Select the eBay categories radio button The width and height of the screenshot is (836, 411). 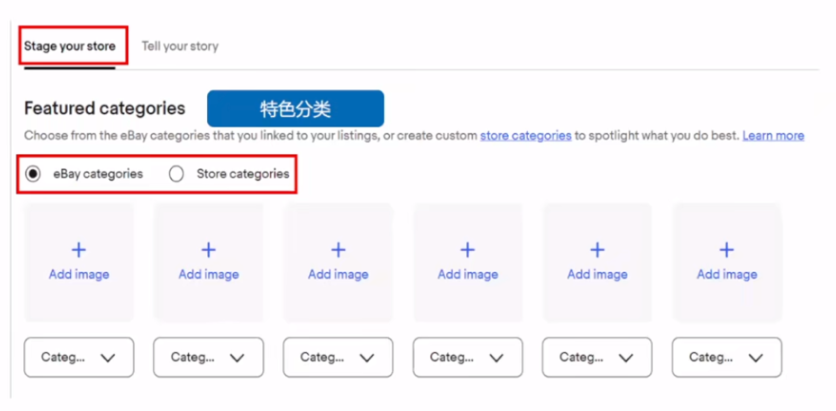(33, 174)
